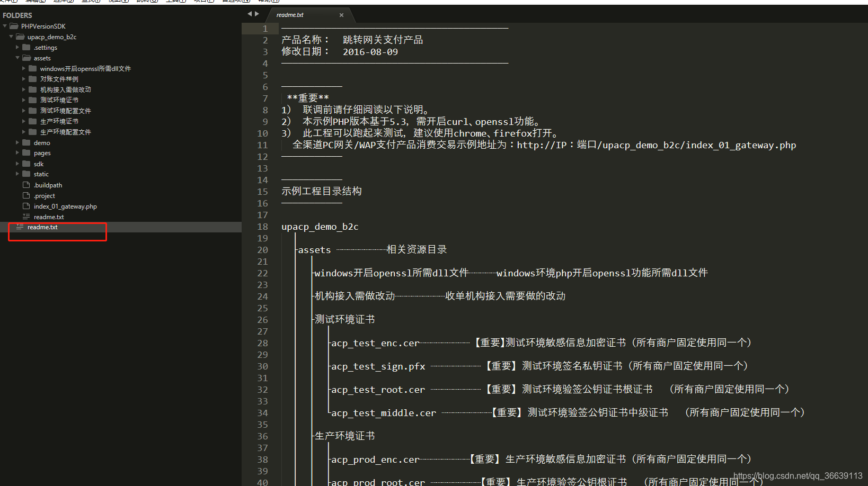Collapse the assets folder

[x=16, y=58]
